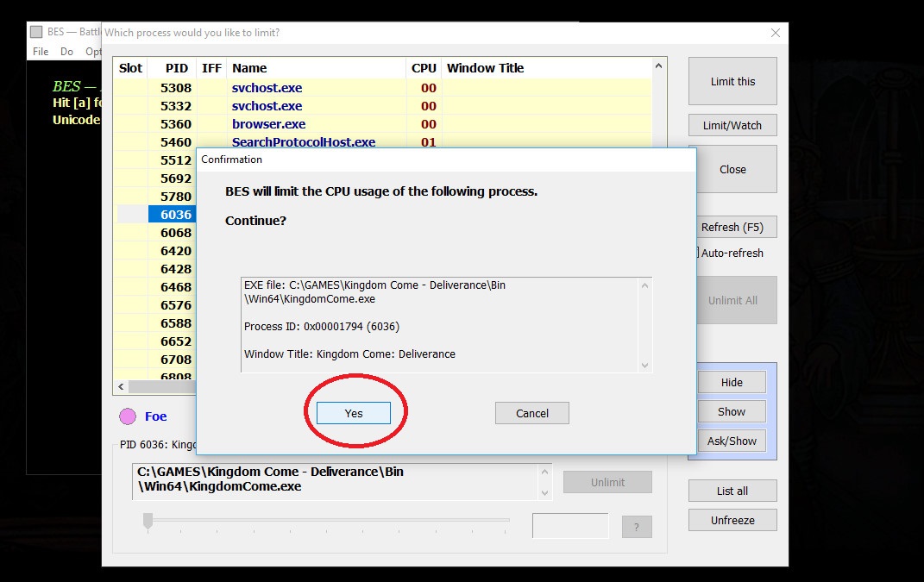Click the blue Foe label
The width and height of the screenshot is (924, 582).
155,416
